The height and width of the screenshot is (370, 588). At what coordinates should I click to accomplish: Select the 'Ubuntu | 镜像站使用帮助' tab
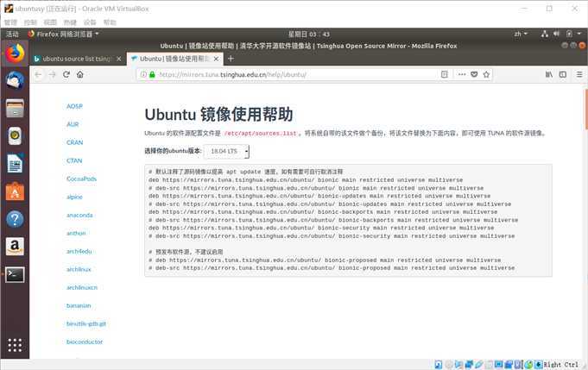tap(174, 59)
